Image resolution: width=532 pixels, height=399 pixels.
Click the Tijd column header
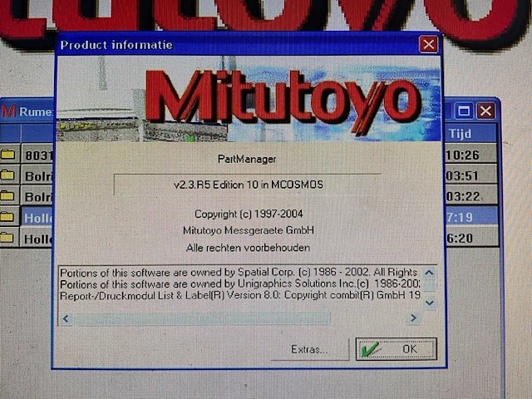(471, 134)
